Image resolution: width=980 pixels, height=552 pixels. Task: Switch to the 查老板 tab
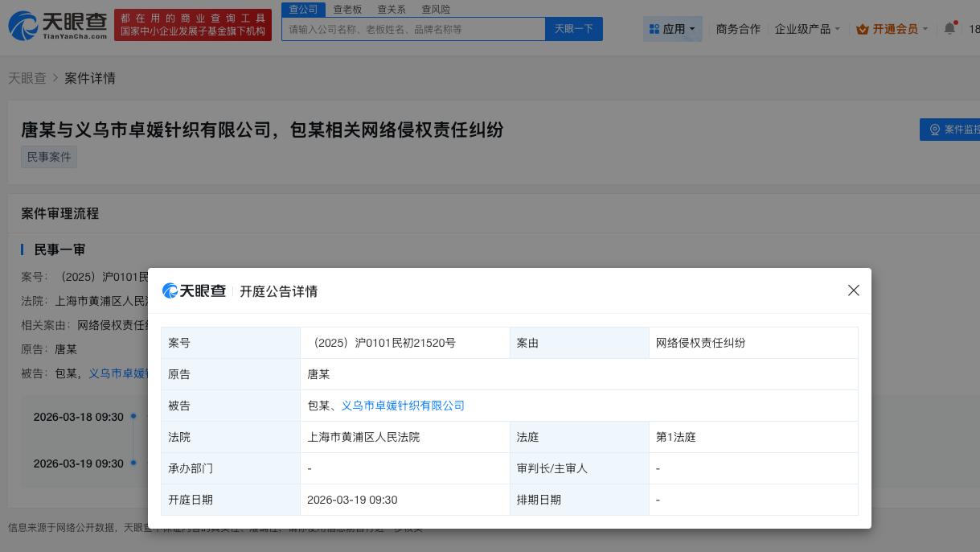[347, 9]
